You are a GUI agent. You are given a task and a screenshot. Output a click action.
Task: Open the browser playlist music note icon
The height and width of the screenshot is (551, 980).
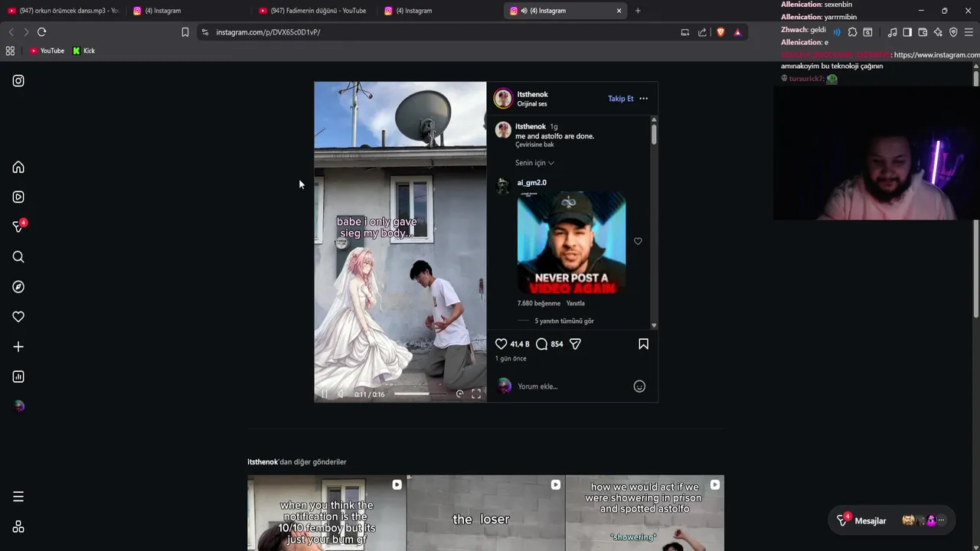(892, 32)
